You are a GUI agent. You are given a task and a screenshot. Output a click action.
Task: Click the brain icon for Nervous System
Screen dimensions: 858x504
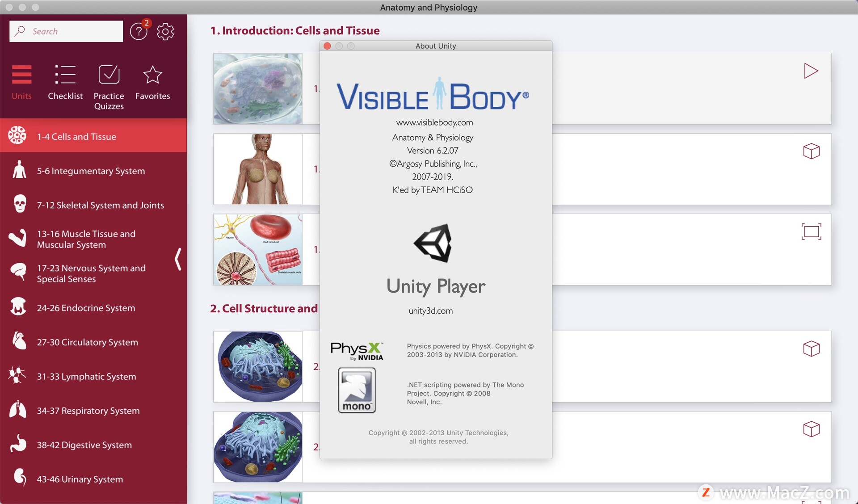(x=18, y=272)
